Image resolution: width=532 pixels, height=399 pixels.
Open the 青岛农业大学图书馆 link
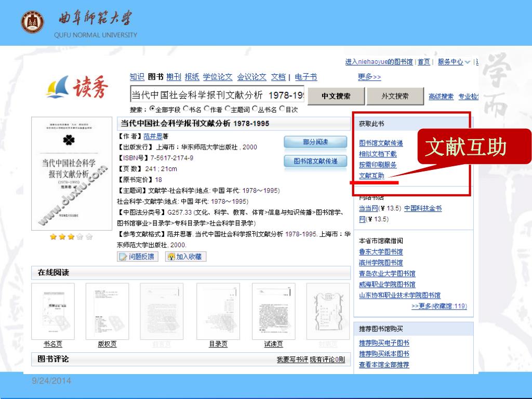click(x=387, y=273)
